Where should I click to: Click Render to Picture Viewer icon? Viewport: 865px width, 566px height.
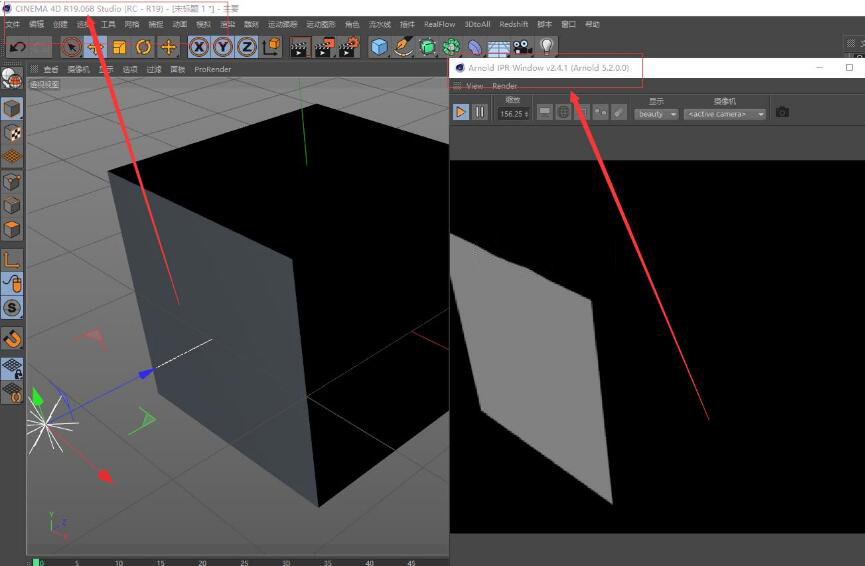324,47
